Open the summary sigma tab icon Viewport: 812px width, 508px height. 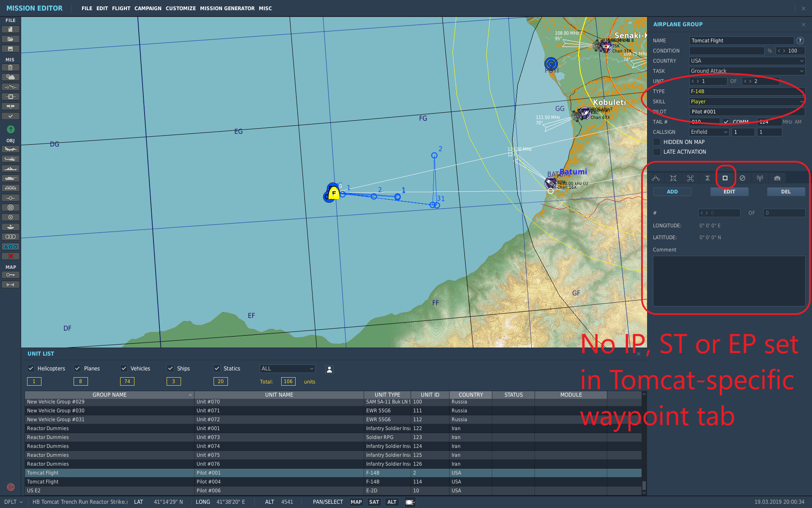[708, 178]
